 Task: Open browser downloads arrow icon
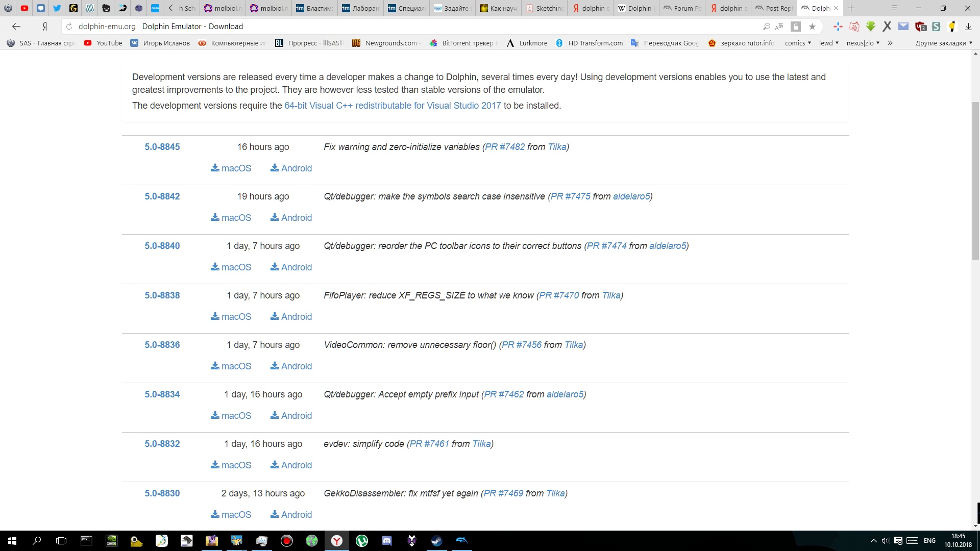pyautogui.click(x=968, y=27)
